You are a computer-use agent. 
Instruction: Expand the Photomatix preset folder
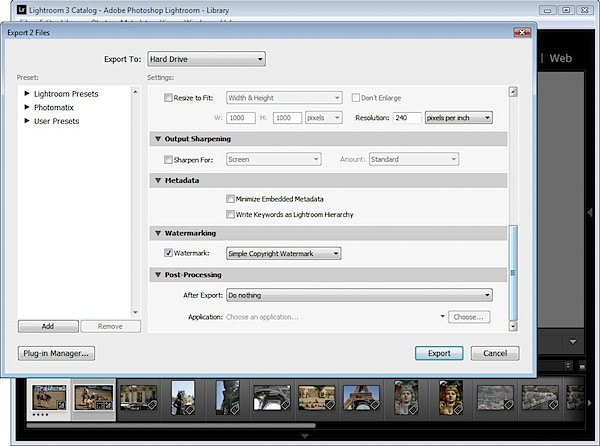pyautogui.click(x=27, y=107)
